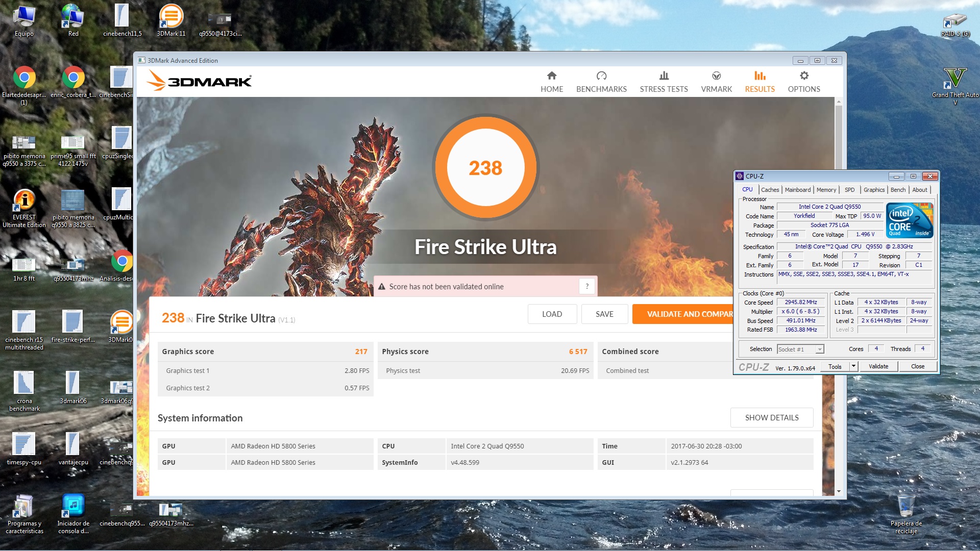Open the crona benchmark desktop file
Screen dimensions: 980x551
[24, 390]
